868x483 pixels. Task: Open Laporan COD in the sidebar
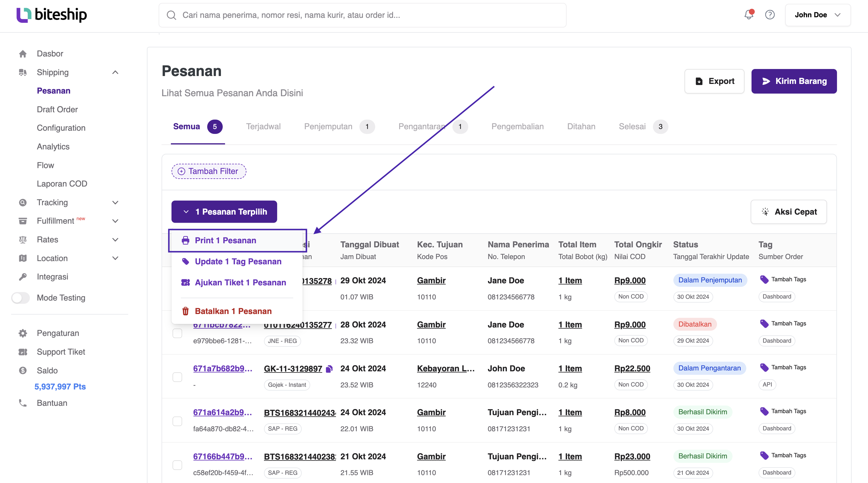(62, 184)
